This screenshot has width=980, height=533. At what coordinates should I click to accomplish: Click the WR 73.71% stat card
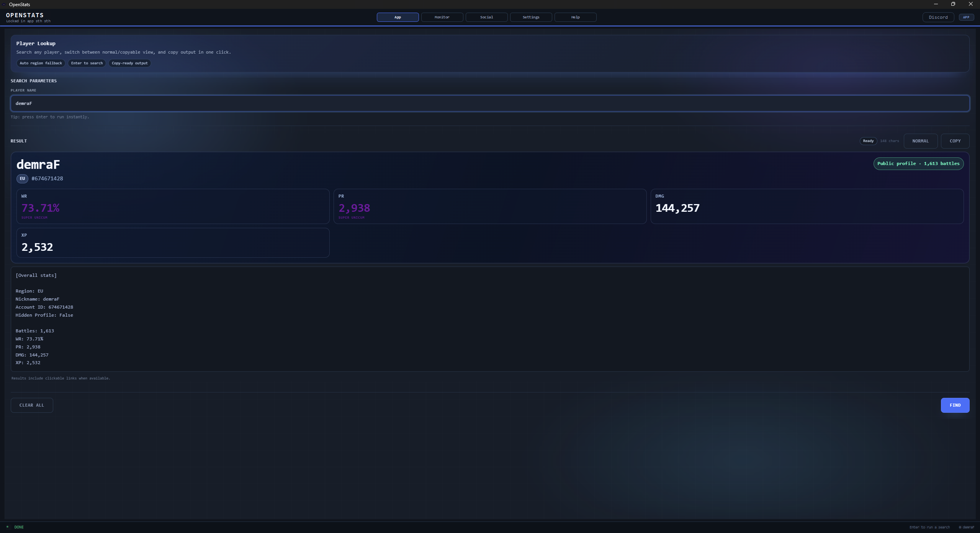coord(173,206)
